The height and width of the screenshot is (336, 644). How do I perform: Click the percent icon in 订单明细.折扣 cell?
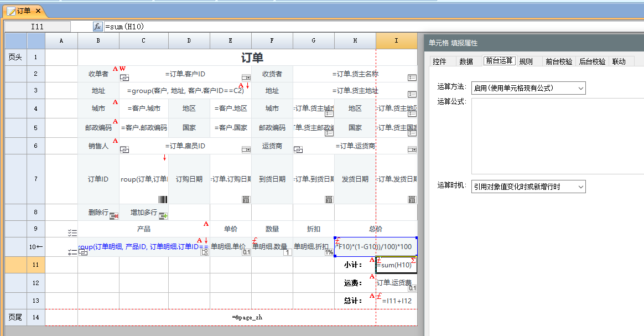[329, 252]
